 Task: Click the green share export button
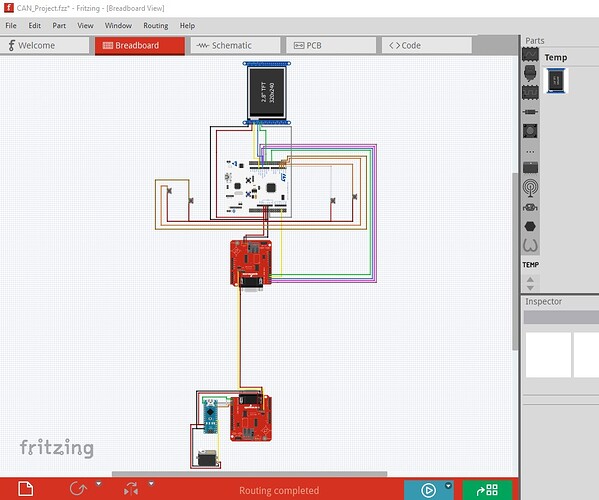(x=487, y=490)
